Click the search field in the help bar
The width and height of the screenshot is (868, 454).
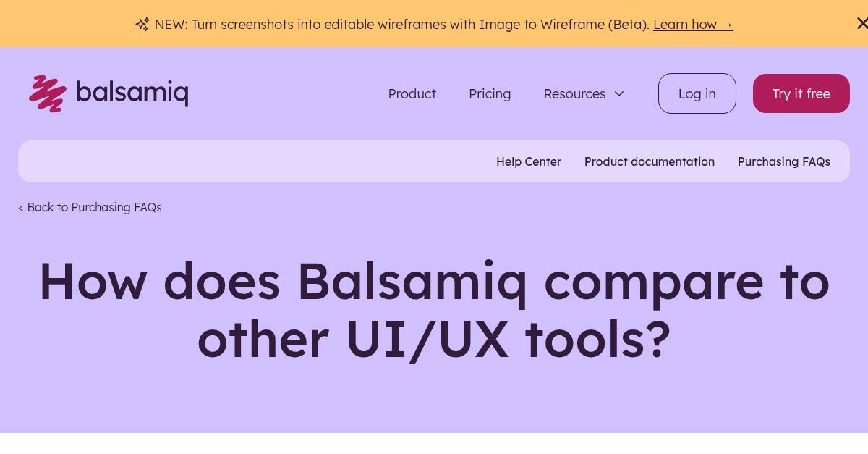pyautogui.click(x=217, y=161)
